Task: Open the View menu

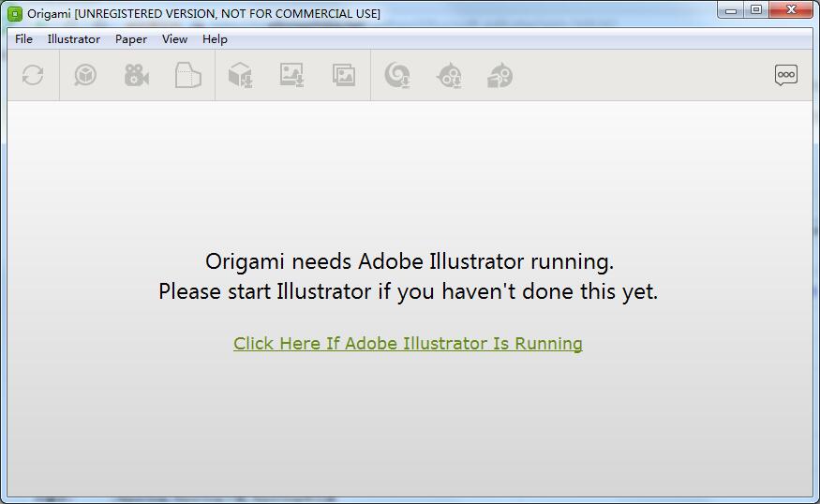Action: tap(174, 39)
